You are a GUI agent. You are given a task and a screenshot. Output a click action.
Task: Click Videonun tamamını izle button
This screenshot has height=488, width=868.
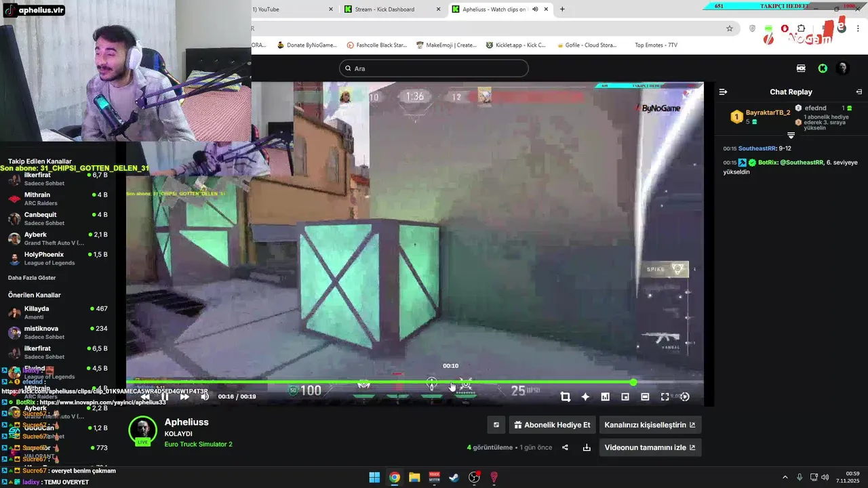[650, 447]
